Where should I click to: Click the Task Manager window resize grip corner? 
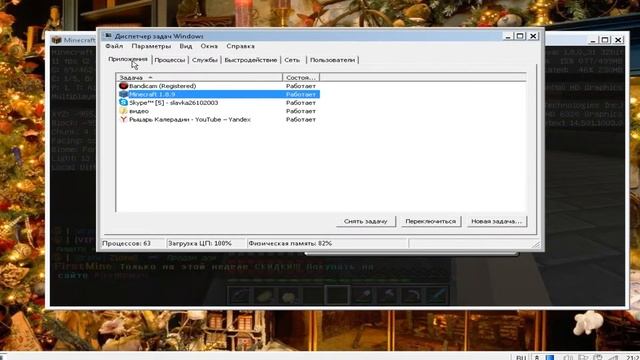click(x=536, y=244)
